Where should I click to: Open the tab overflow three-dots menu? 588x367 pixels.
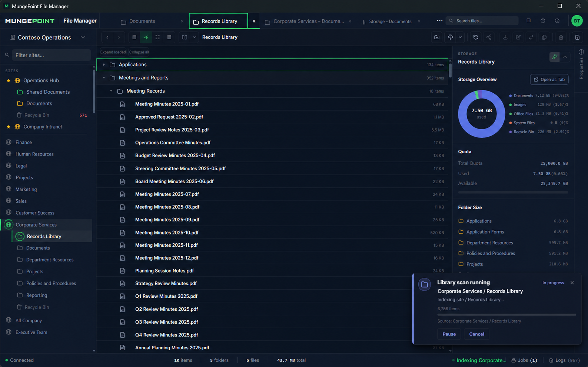click(439, 21)
